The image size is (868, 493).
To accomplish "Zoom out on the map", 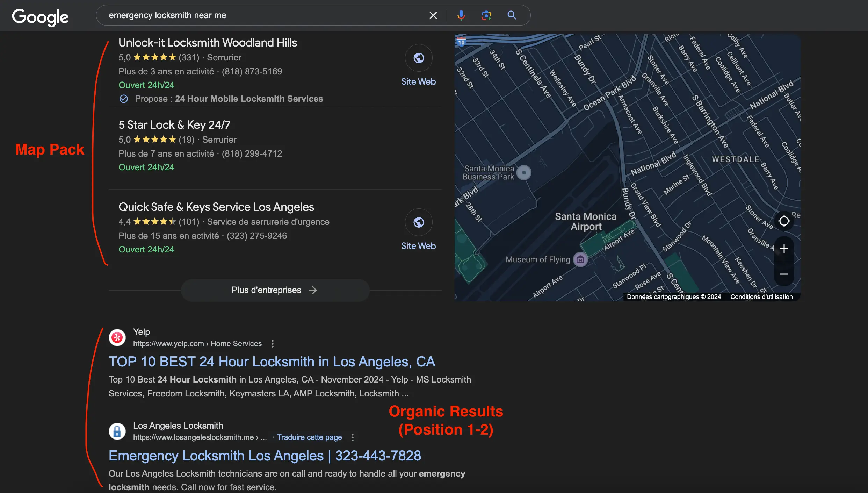I will [x=784, y=274].
